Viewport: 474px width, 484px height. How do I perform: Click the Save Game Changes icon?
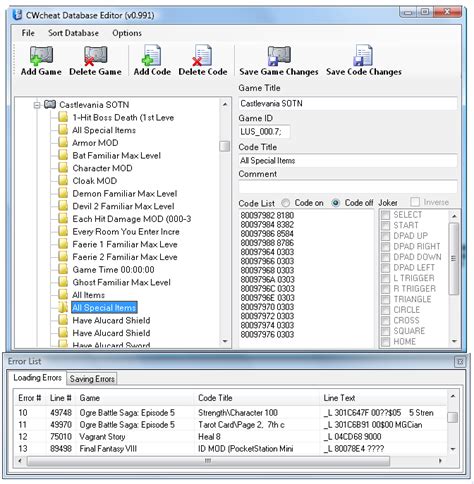coord(279,55)
